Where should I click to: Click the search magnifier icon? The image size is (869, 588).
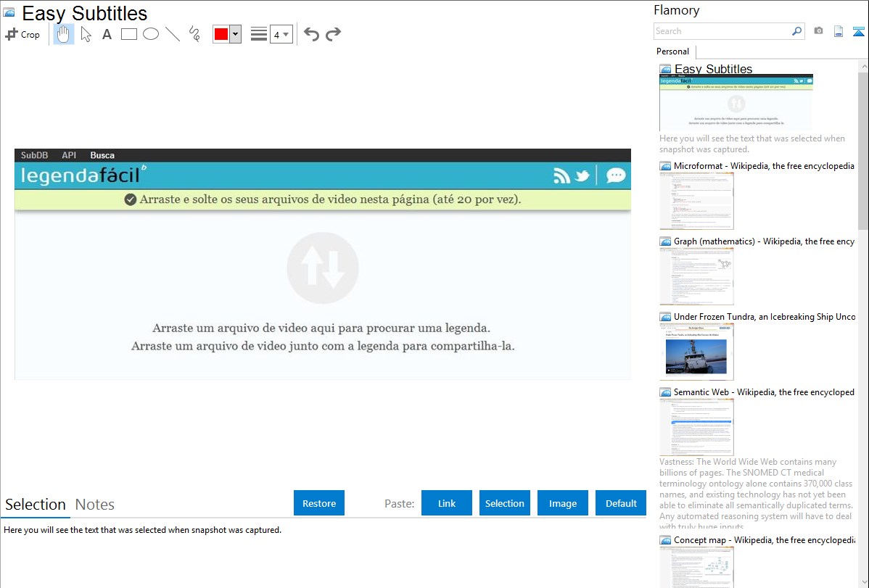(x=797, y=31)
